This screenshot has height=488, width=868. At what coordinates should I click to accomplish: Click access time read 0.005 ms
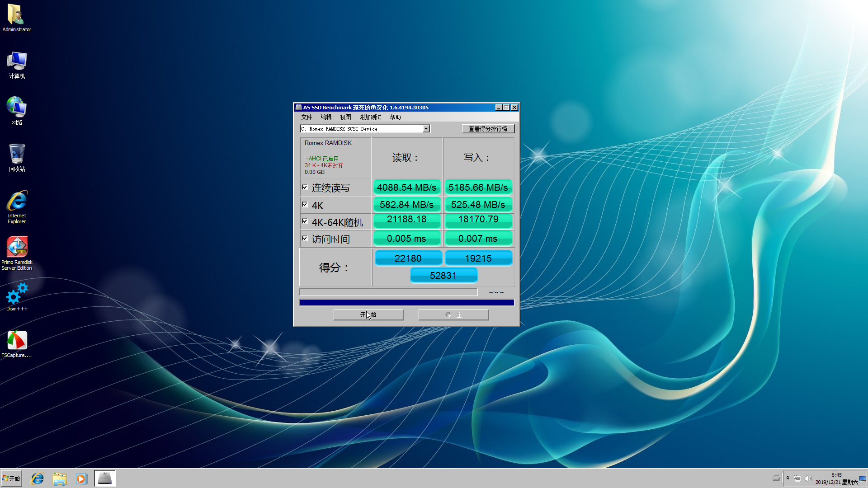(407, 239)
